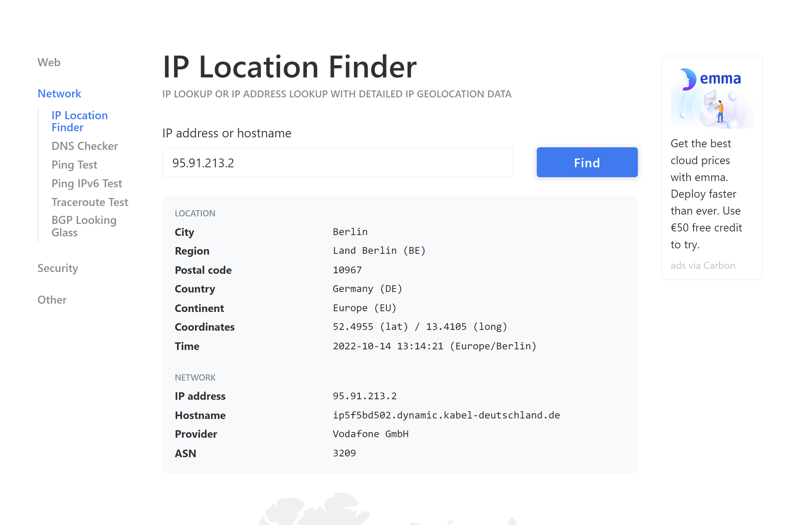Click the emma ad description text
The image size is (800, 525).
click(707, 194)
